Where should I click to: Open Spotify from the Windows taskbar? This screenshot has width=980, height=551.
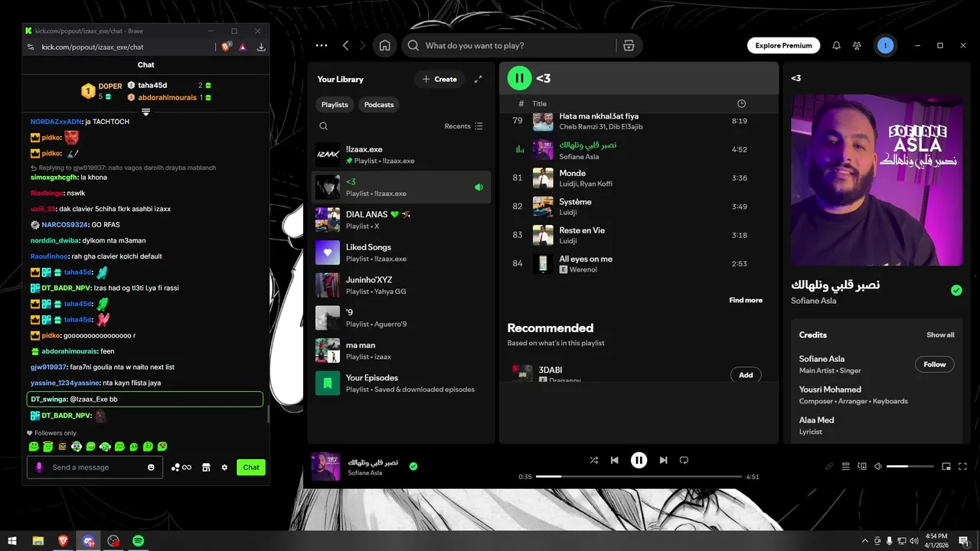(x=139, y=540)
